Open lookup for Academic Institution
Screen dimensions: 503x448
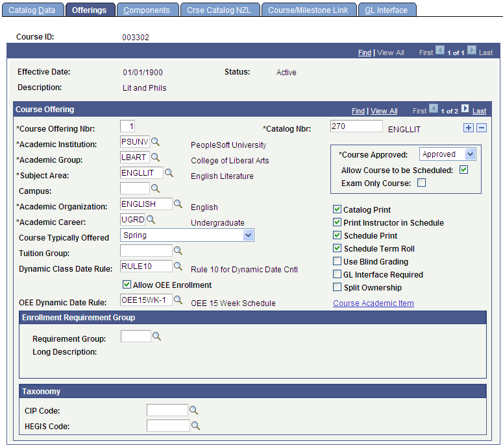point(156,141)
